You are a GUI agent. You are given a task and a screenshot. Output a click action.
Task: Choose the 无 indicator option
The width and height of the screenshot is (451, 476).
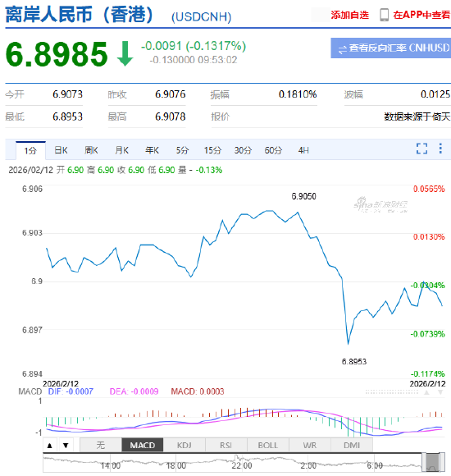pyautogui.click(x=101, y=446)
